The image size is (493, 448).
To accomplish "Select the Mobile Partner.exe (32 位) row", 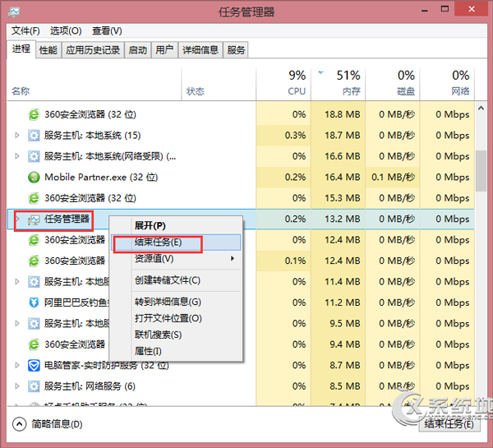I will click(241, 177).
